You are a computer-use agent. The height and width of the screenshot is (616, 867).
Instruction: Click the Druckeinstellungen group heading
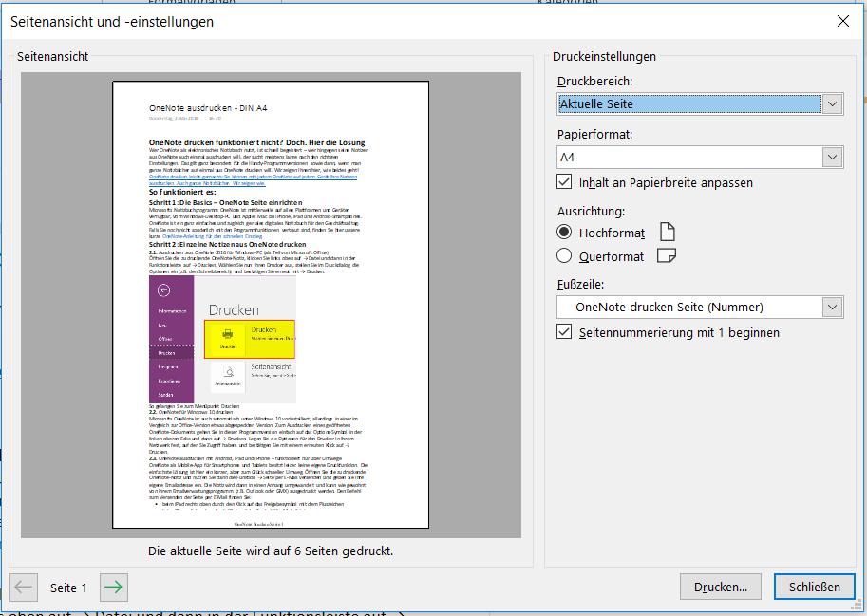[604, 56]
